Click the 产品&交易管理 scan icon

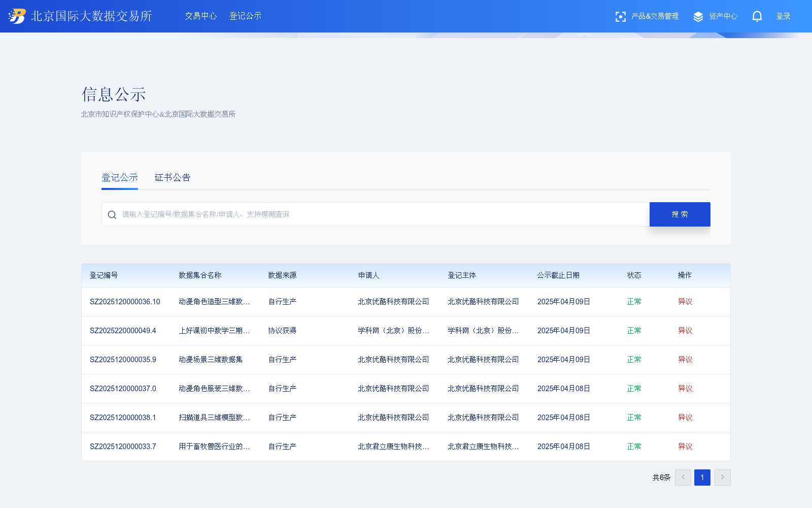click(620, 17)
